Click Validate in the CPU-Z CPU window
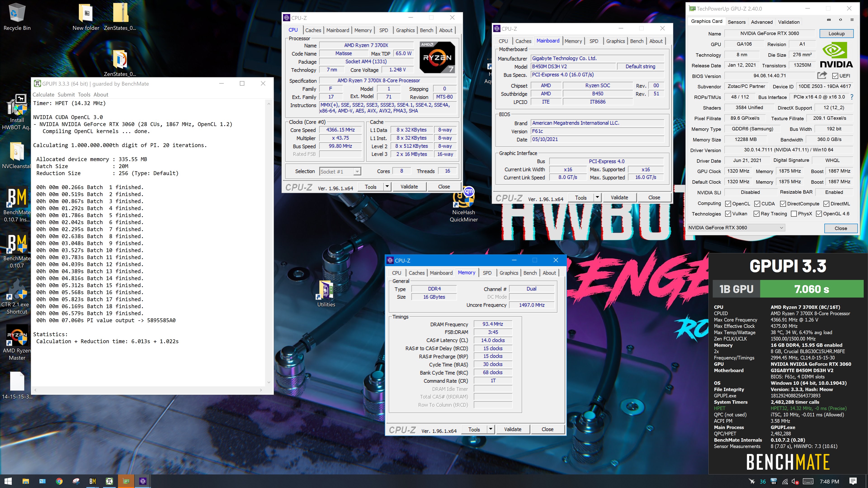The width and height of the screenshot is (868, 488). (409, 187)
